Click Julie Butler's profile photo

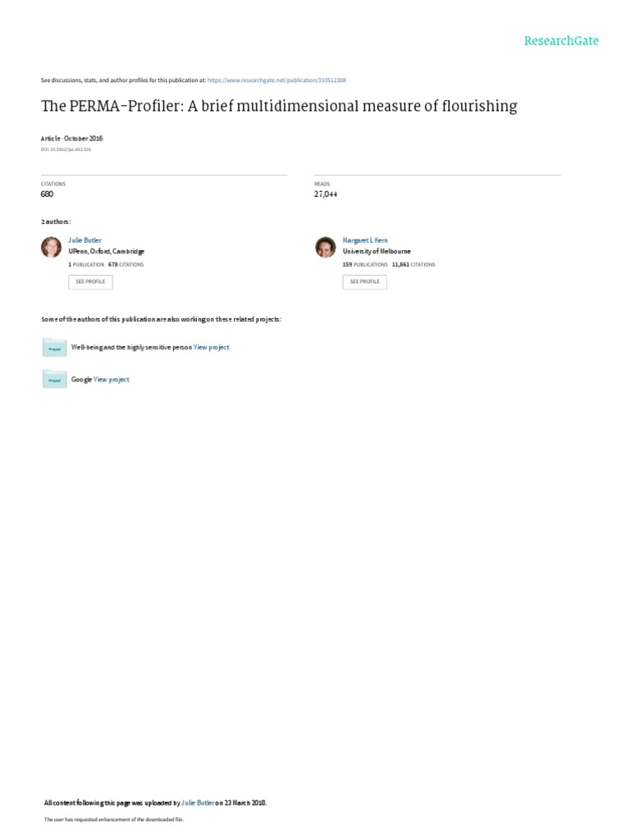(x=52, y=248)
